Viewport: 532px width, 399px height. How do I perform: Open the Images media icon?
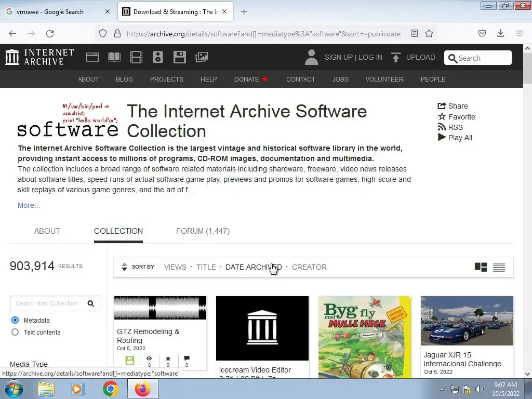pos(202,57)
